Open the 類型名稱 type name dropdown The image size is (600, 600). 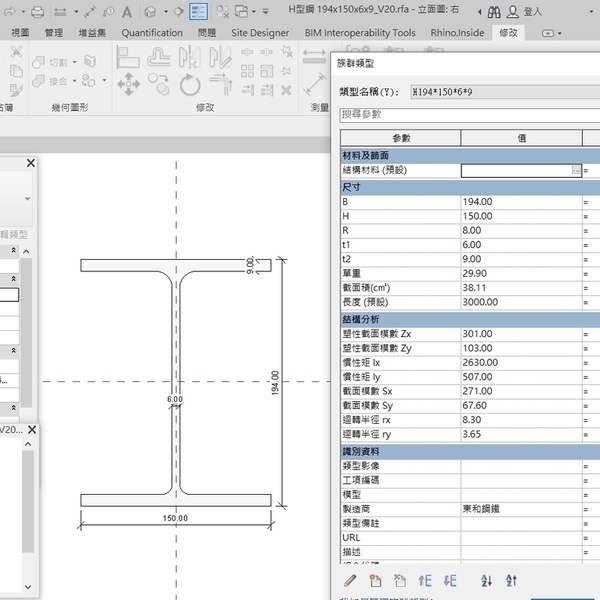click(x=500, y=90)
